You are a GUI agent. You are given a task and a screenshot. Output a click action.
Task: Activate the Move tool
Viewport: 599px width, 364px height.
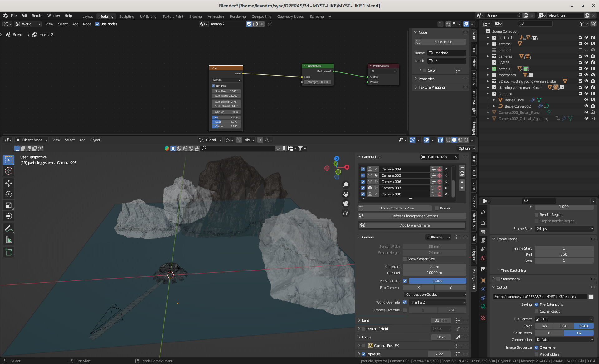click(9, 183)
